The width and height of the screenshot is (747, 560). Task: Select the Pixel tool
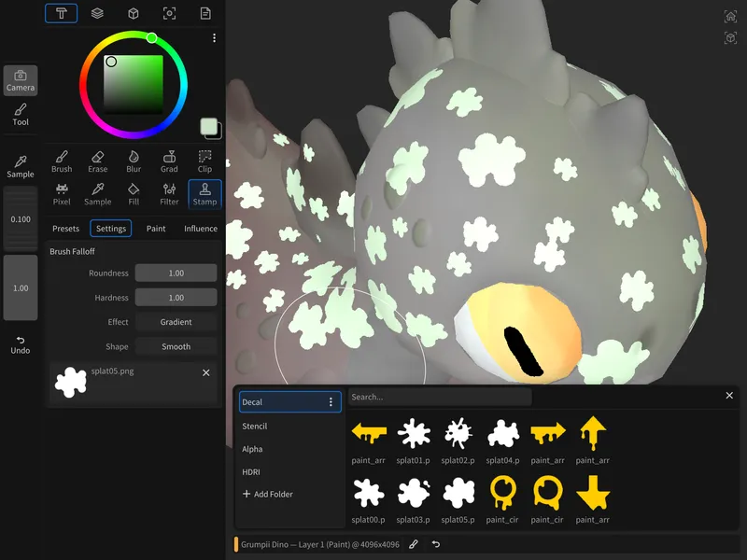click(62, 194)
